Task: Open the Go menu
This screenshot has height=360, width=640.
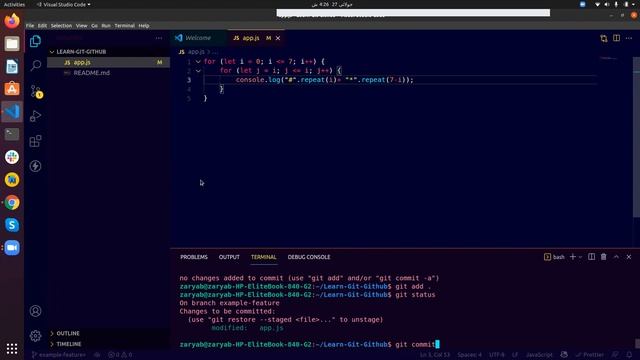Action: pyautogui.click(x=94, y=25)
